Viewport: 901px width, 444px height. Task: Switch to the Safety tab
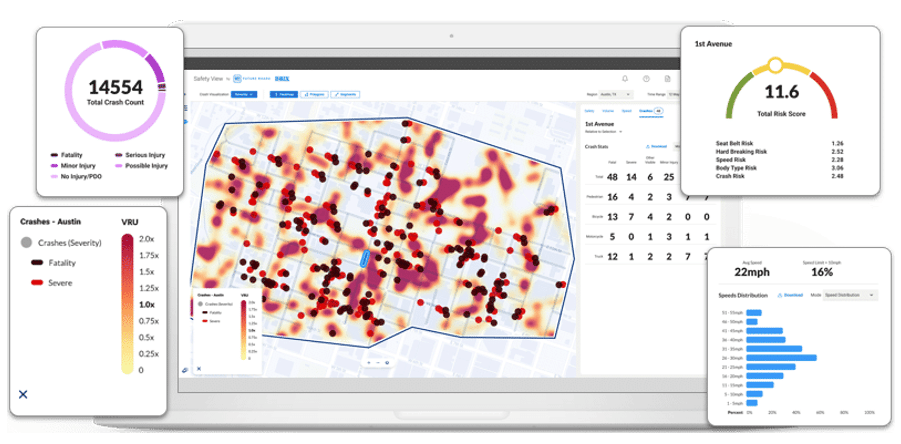pos(589,111)
